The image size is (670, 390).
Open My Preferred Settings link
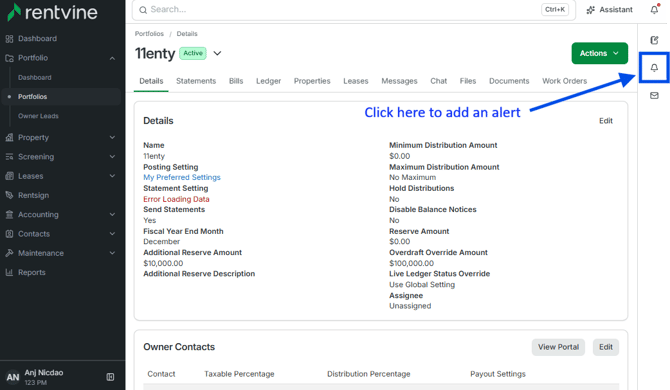(x=182, y=177)
